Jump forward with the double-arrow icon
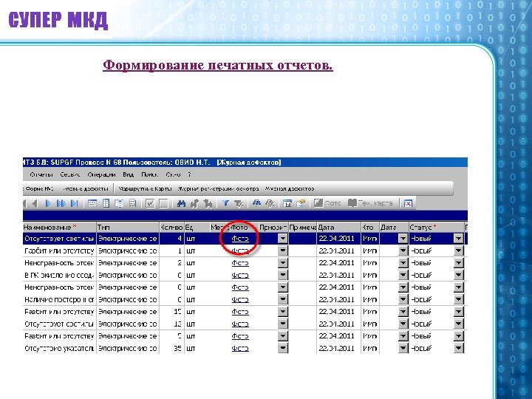Image resolution: width=532 pixels, height=399 pixels. coord(61,204)
